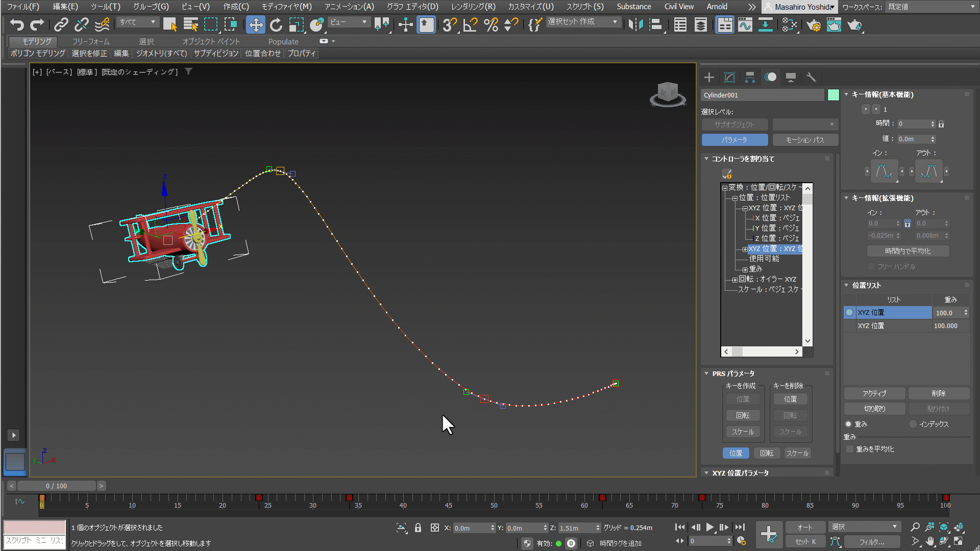Enable the フリー ハンドル checkbox
980x551 pixels.
(x=871, y=266)
